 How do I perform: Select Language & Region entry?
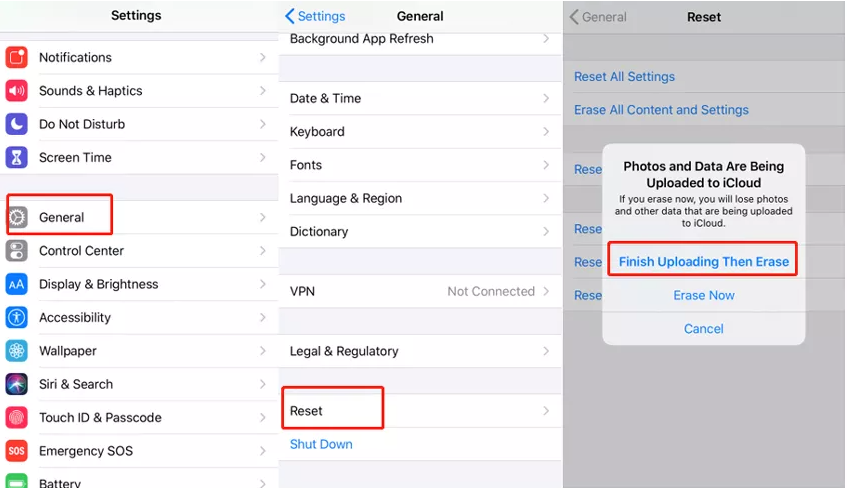pos(420,199)
